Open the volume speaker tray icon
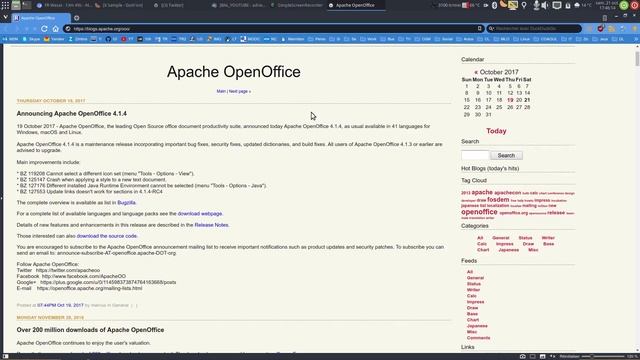Image resolution: width=640 pixels, height=360 pixels. click(x=544, y=5)
